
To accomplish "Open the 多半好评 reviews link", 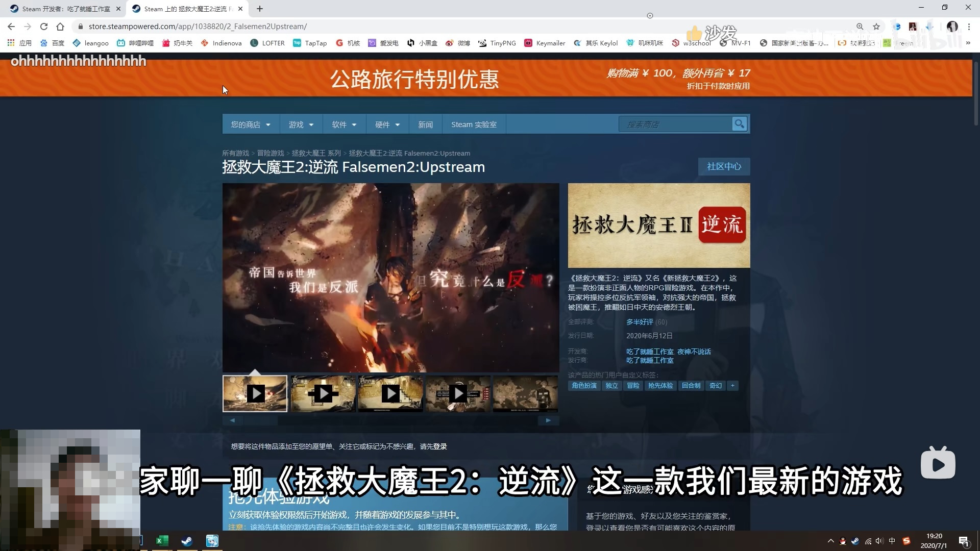I will click(640, 322).
